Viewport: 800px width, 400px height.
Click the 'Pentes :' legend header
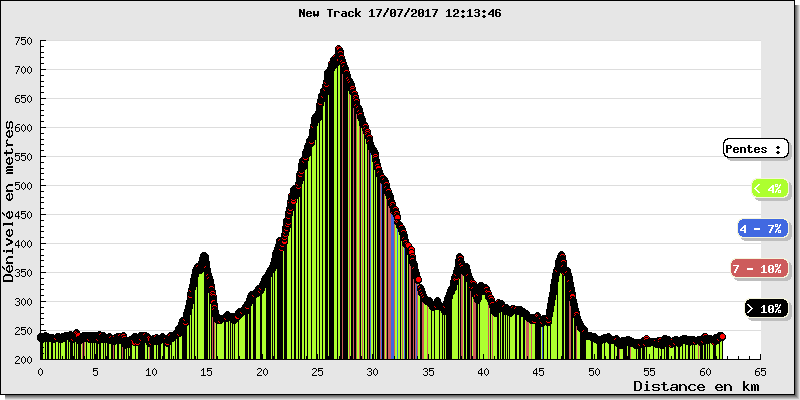pyautogui.click(x=755, y=149)
